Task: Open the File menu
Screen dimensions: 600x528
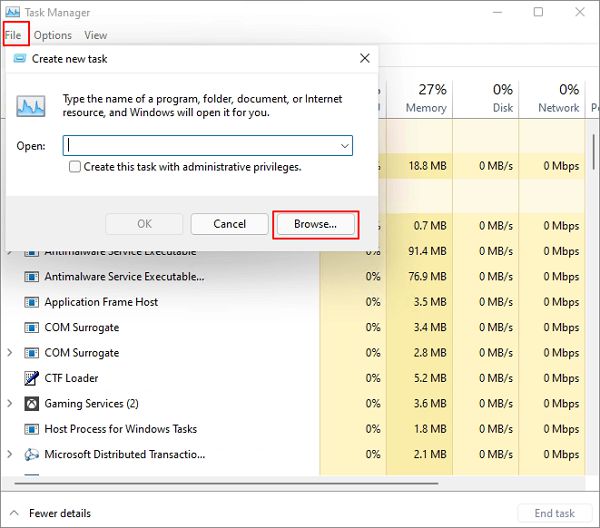Action: [x=13, y=35]
